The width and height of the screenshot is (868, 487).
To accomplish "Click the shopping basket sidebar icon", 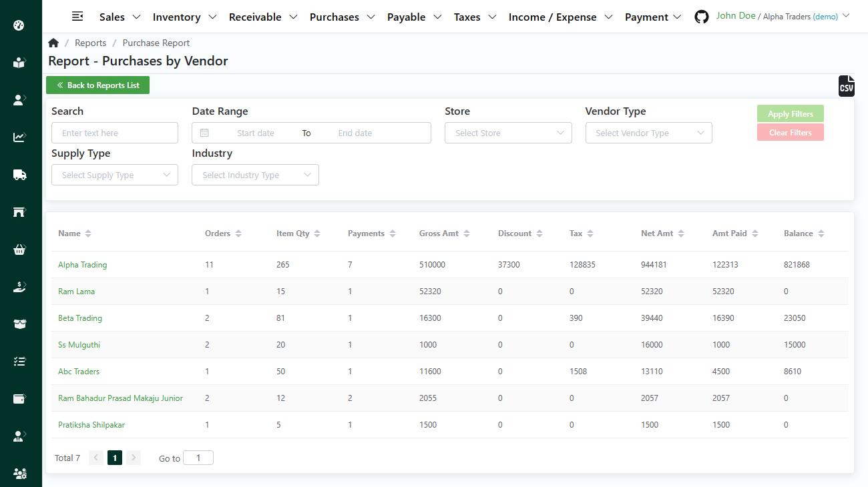I will 19,250.
